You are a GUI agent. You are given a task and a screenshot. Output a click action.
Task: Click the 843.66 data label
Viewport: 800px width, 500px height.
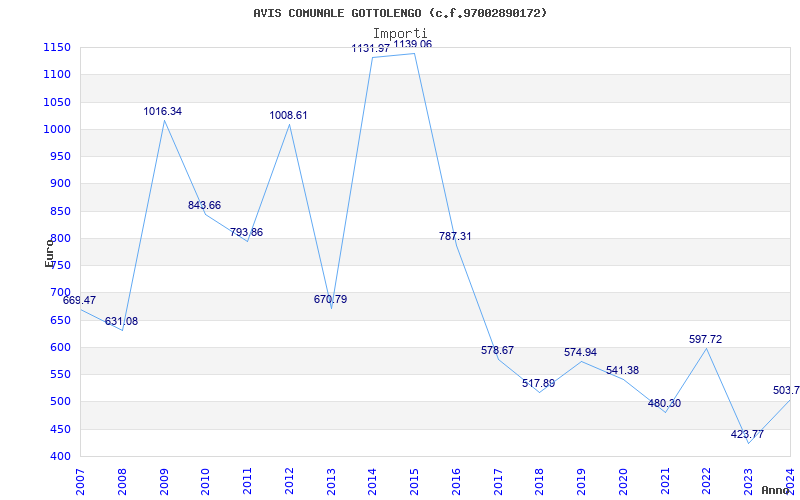tap(204, 205)
